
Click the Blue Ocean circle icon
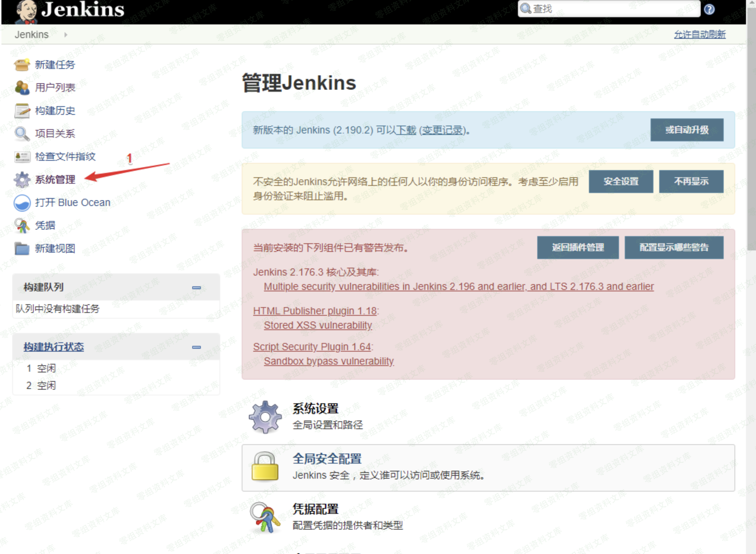click(x=22, y=203)
